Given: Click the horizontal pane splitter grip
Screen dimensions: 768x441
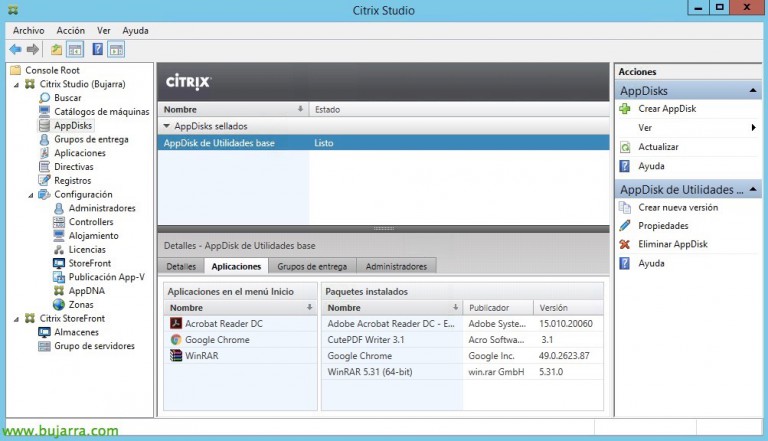Looking at the screenshot, I should point(384,228).
